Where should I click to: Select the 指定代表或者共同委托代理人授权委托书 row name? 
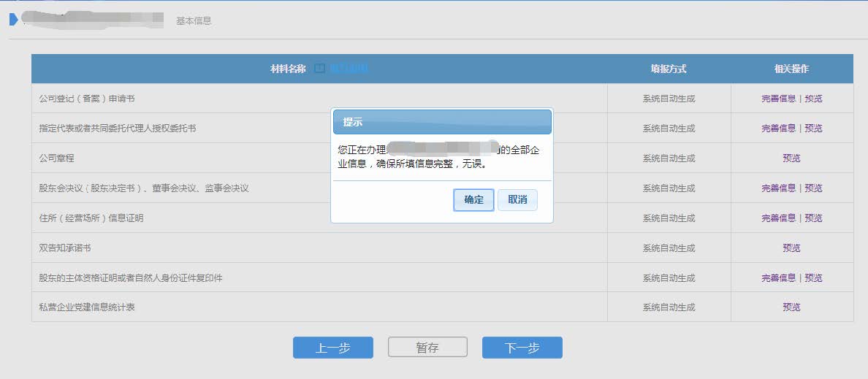[x=118, y=129]
